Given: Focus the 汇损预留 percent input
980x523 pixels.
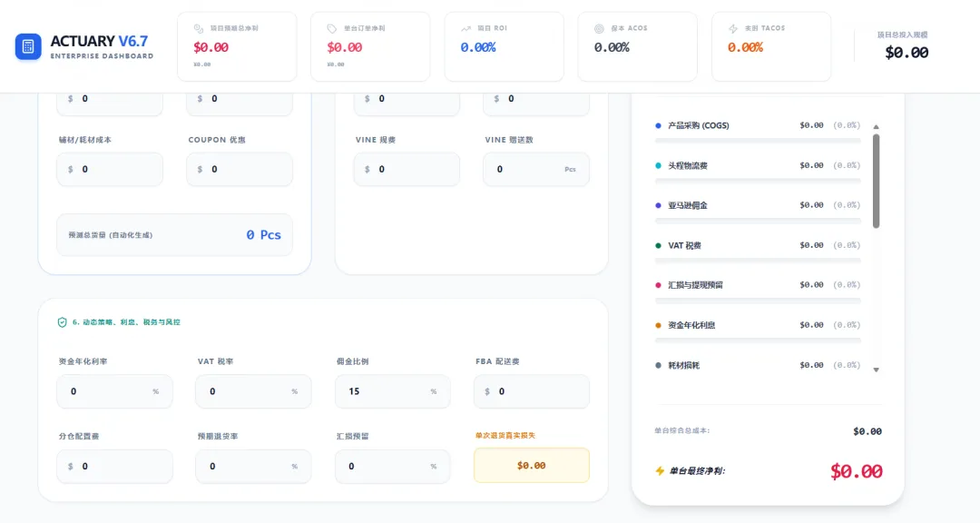Looking at the screenshot, I should tap(393, 466).
